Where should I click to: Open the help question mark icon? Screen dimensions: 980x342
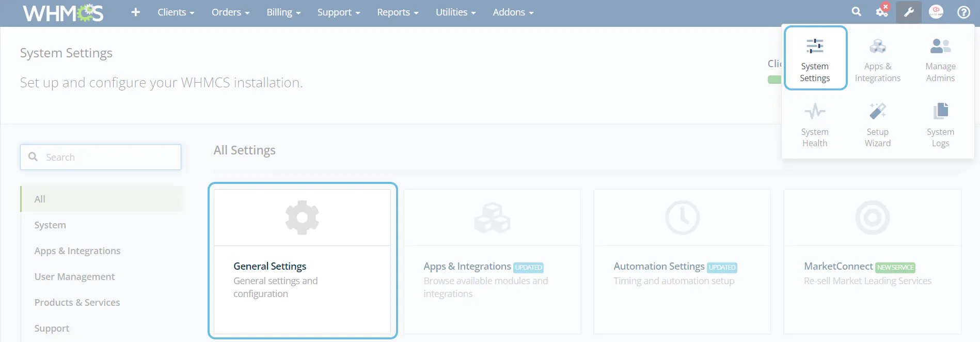point(963,12)
